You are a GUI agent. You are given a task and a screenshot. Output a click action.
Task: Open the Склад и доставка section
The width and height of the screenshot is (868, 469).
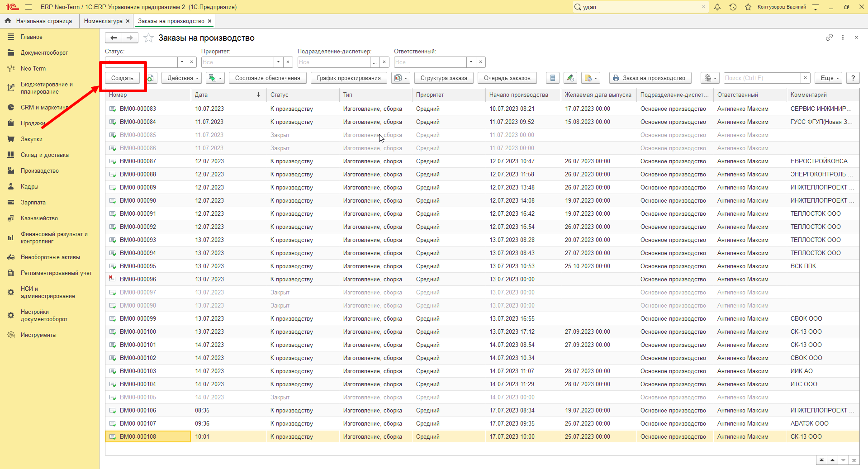pyautogui.click(x=45, y=155)
